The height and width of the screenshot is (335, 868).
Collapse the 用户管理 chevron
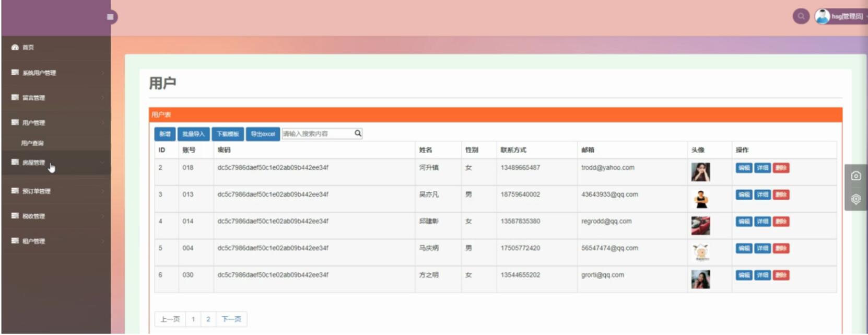click(102, 123)
